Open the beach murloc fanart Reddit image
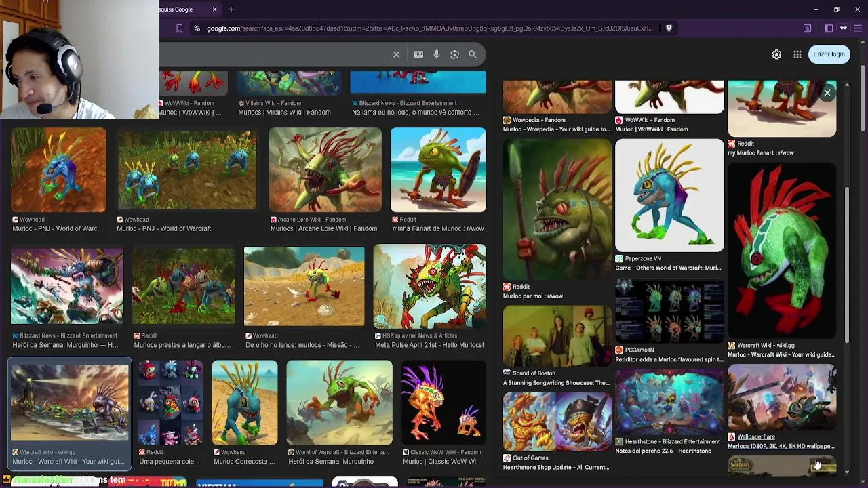Image resolution: width=868 pixels, height=488 pixels. [x=438, y=170]
